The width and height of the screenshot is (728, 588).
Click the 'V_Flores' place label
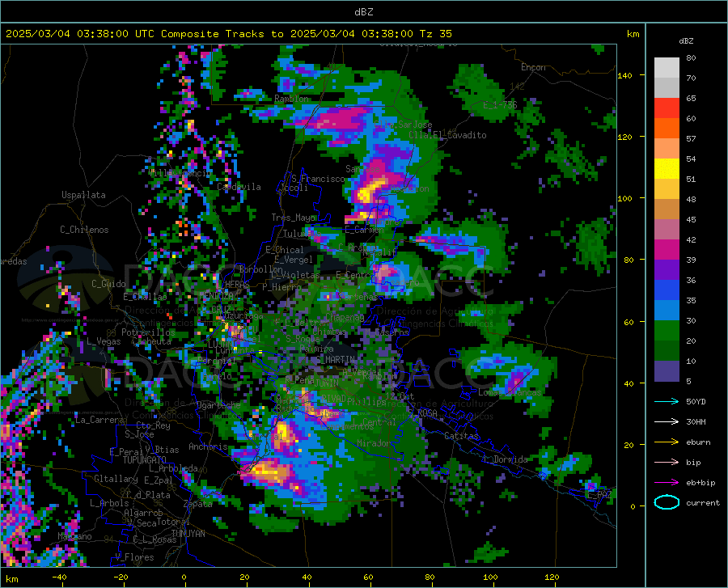tap(134, 557)
